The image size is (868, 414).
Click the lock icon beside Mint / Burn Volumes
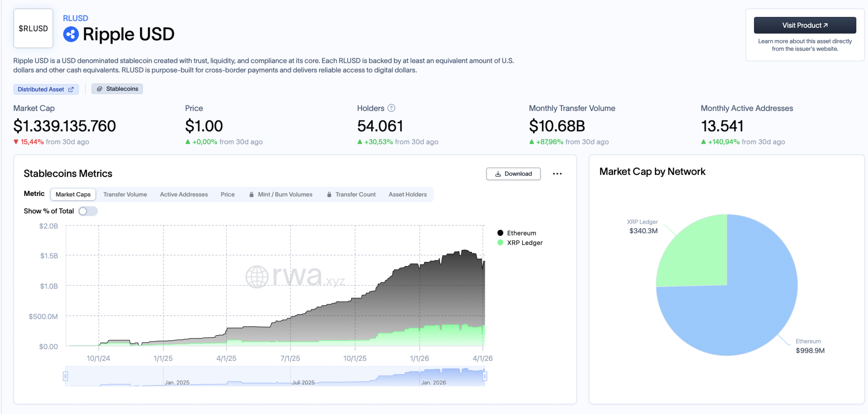coord(251,194)
